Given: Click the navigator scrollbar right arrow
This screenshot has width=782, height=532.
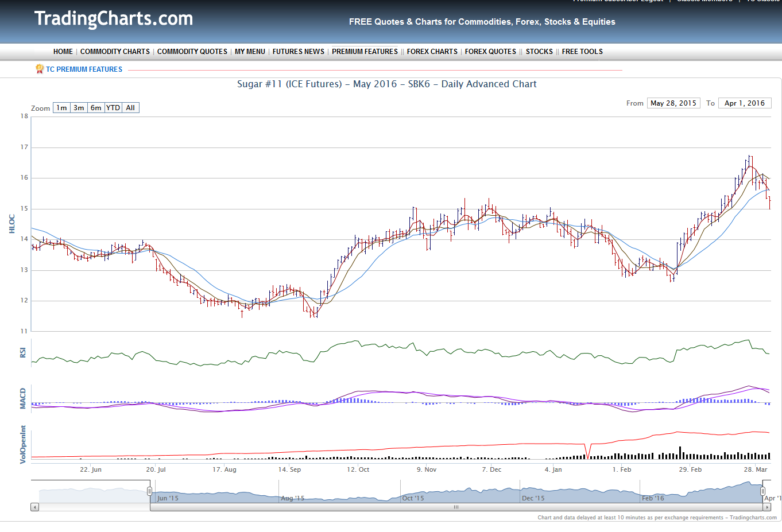Looking at the screenshot, I should [766, 507].
